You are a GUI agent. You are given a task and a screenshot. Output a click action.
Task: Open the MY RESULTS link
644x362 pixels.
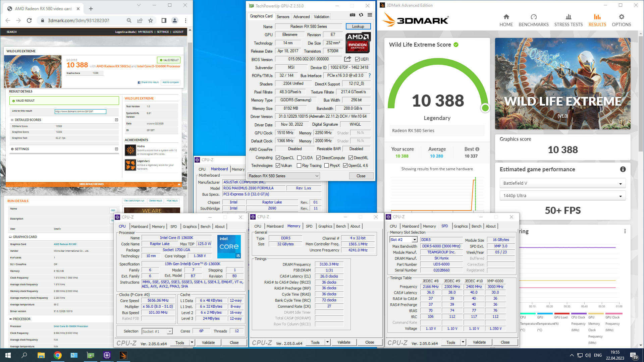pos(146,32)
